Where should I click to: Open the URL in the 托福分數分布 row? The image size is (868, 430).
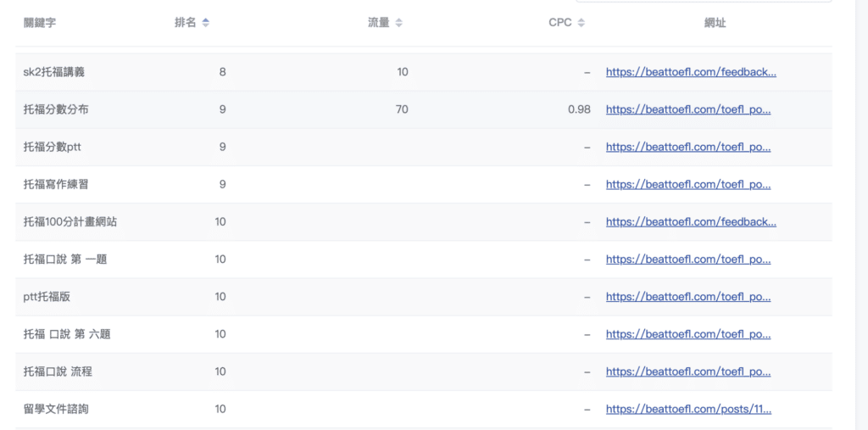pos(687,109)
